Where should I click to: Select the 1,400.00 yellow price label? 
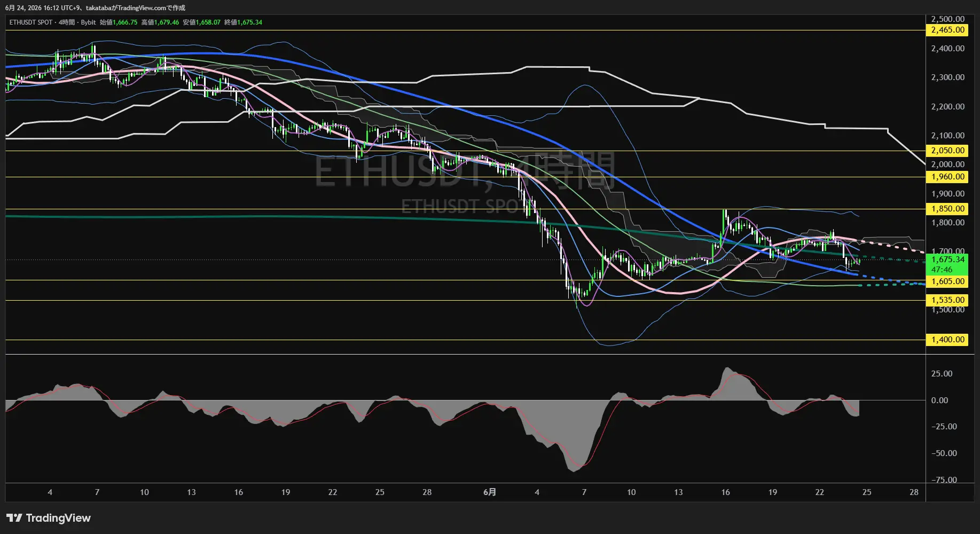click(947, 340)
